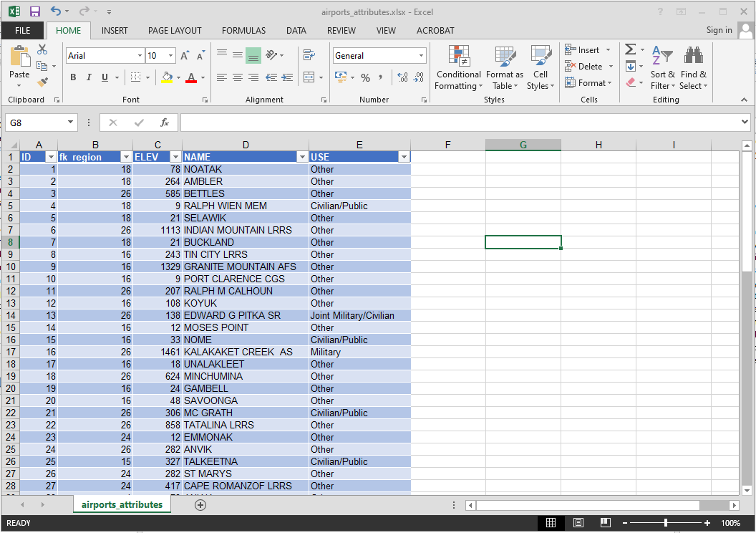Click the Save icon in title bar
756x533 pixels.
34,11
